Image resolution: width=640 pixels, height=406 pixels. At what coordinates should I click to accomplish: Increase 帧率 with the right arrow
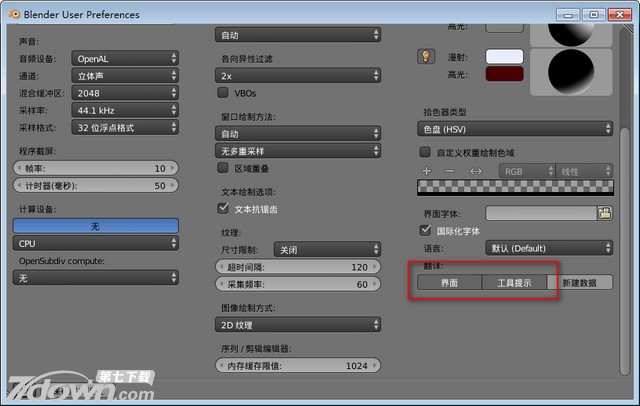point(173,168)
